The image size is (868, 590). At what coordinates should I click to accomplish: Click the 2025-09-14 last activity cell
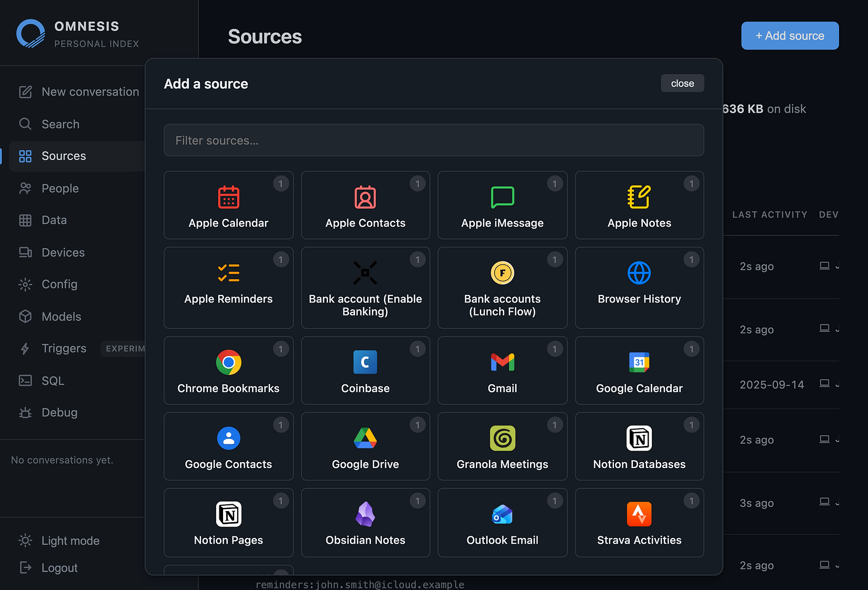click(772, 385)
